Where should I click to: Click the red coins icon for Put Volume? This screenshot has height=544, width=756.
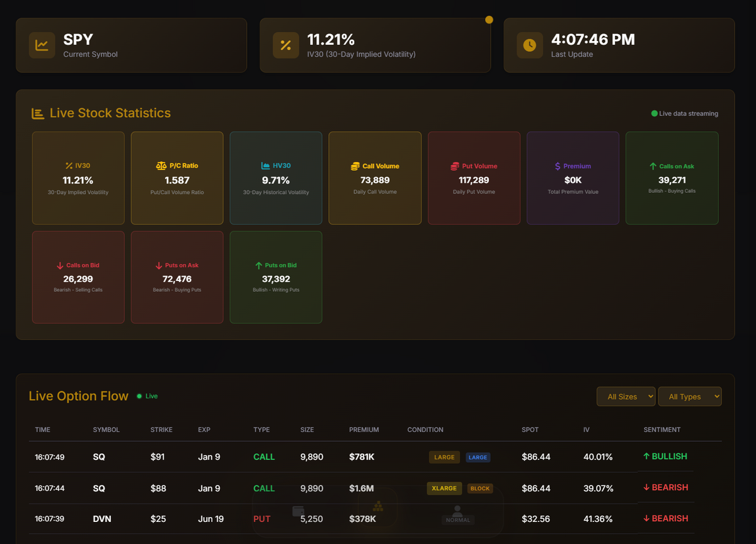tap(455, 166)
